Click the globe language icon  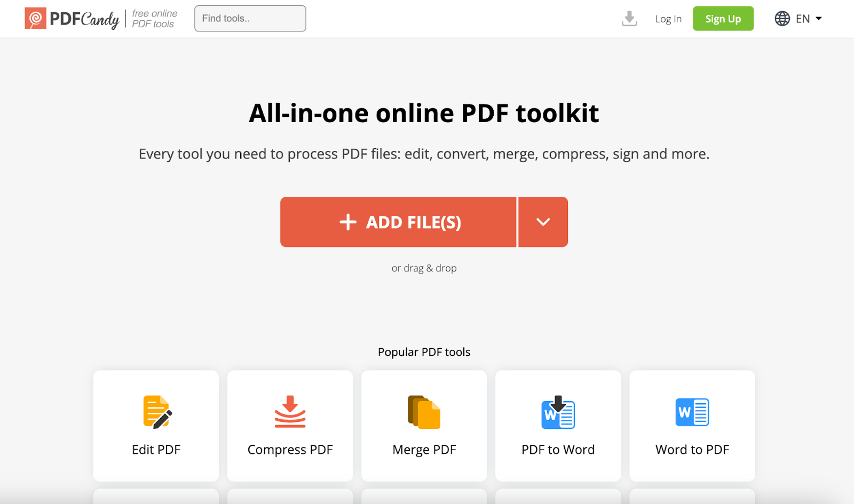click(x=782, y=19)
